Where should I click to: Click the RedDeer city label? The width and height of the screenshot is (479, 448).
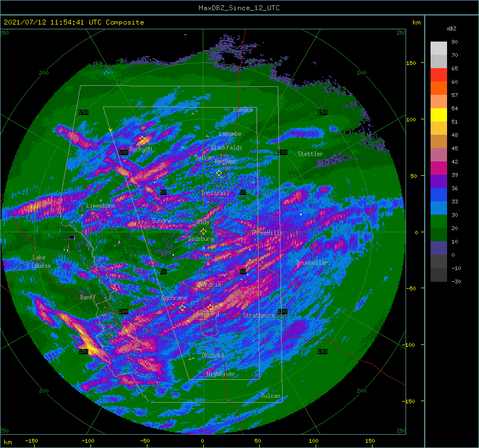tap(226, 161)
